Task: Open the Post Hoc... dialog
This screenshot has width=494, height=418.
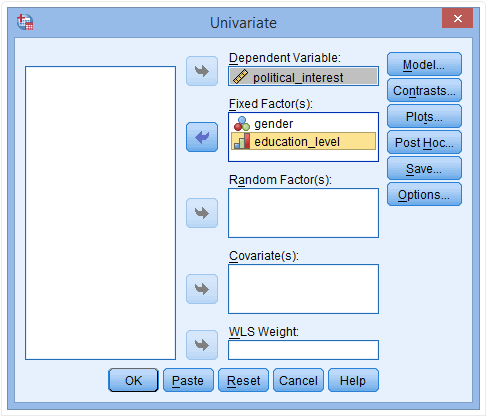Action: coord(424,142)
